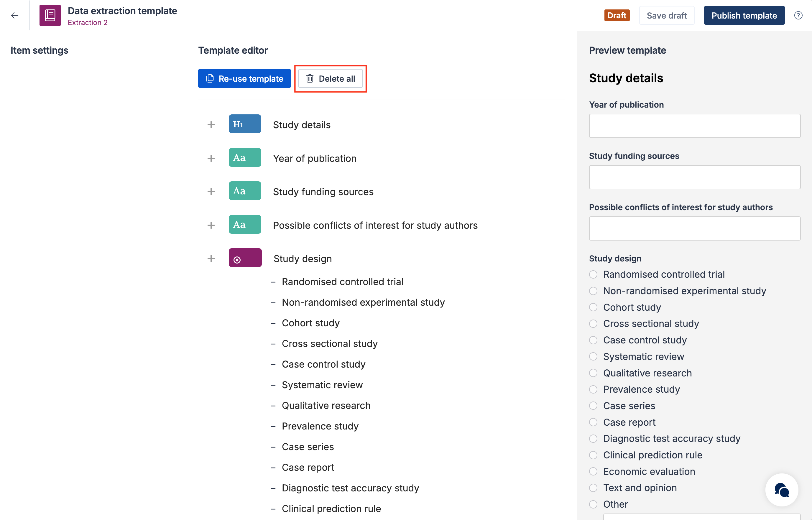Click Case control study in editor list
This screenshot has height=520, width=812.
[323, 364]
